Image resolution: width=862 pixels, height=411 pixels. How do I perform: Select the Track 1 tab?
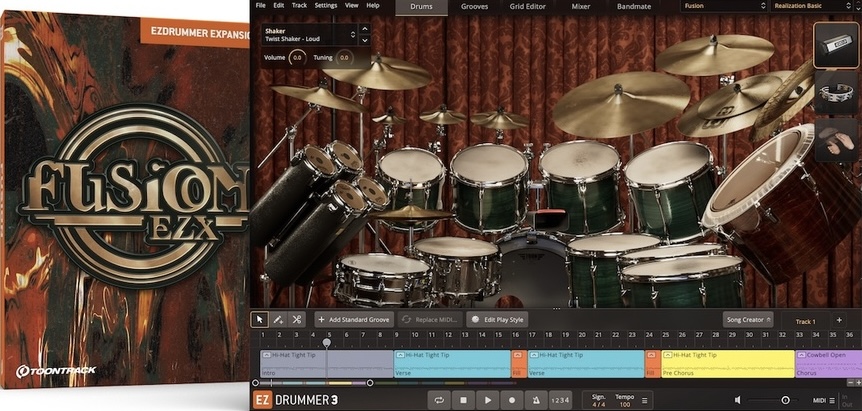[806, 321]
